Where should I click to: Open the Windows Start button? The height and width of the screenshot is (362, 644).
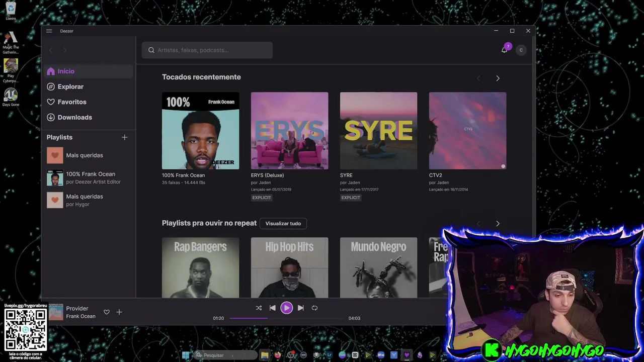click(x=185, y=355)
